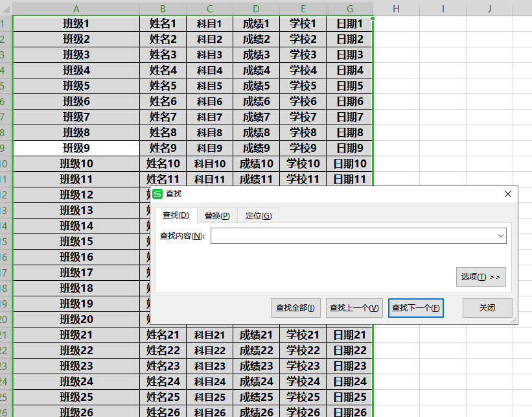Click the 查找下一个 button
This screenshot has height=417, width=532.
pos(415,308)
